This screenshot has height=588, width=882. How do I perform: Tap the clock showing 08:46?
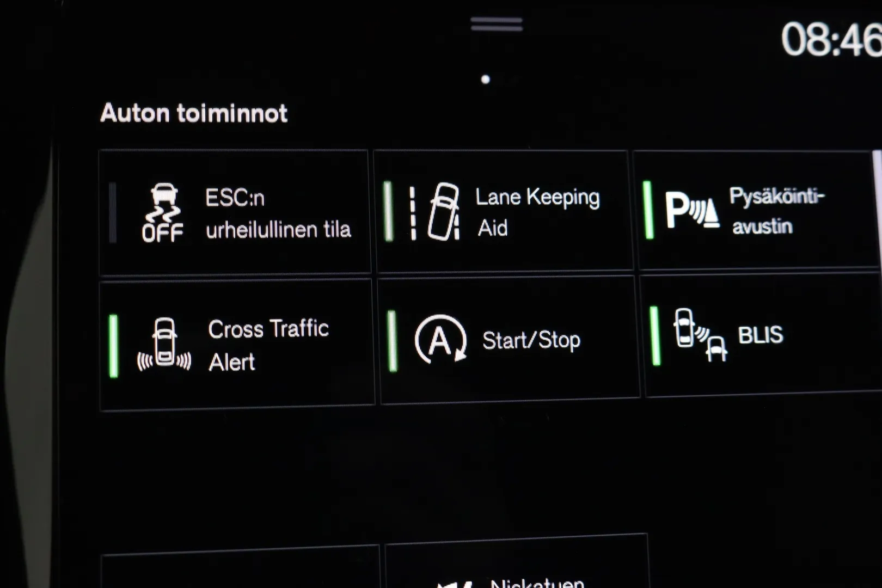(831, 39)
